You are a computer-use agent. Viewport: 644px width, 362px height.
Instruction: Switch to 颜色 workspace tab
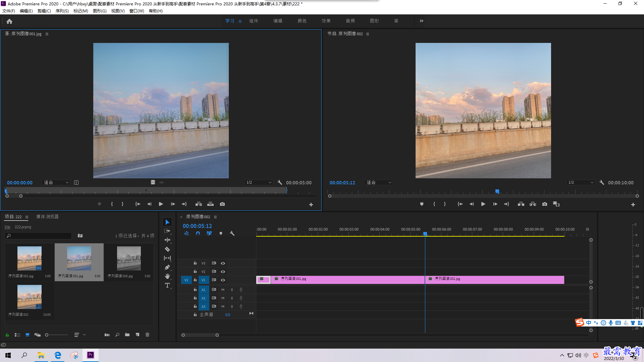coord(302,21)
